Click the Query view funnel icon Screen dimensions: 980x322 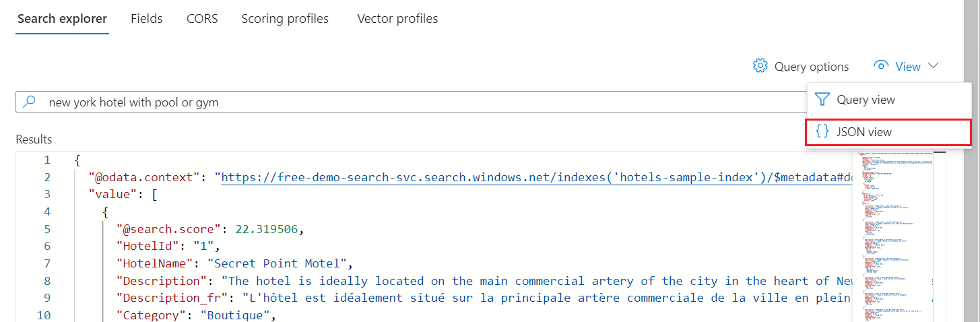click(x=822, y=100)
